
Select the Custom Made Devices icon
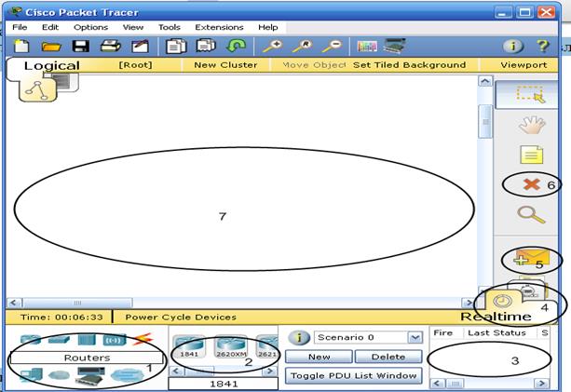coord(90,376)
